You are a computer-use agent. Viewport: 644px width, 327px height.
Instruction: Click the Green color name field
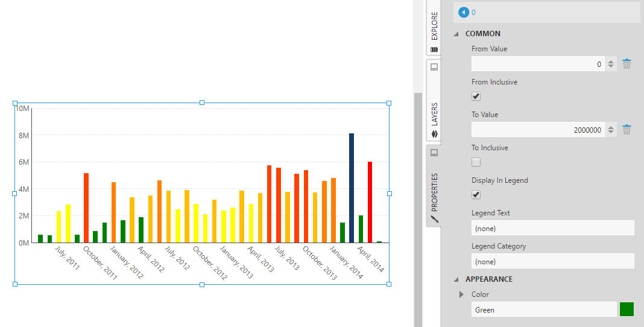point(544,310)
